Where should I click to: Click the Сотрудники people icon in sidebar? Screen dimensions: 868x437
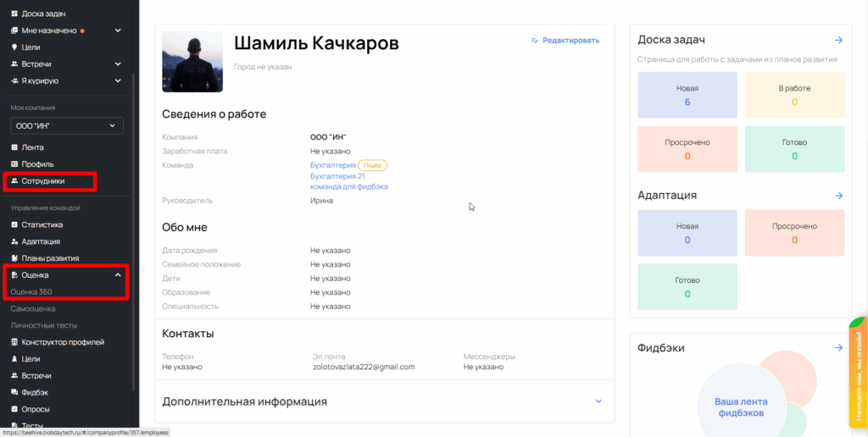tap(14, 181)
